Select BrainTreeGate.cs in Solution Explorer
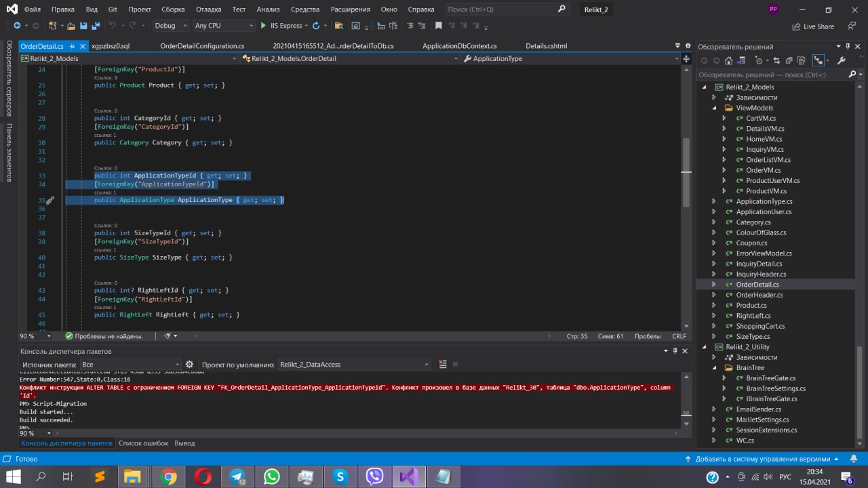The height and width of the screenshot is (488, 868). click(x=771, y=378)
